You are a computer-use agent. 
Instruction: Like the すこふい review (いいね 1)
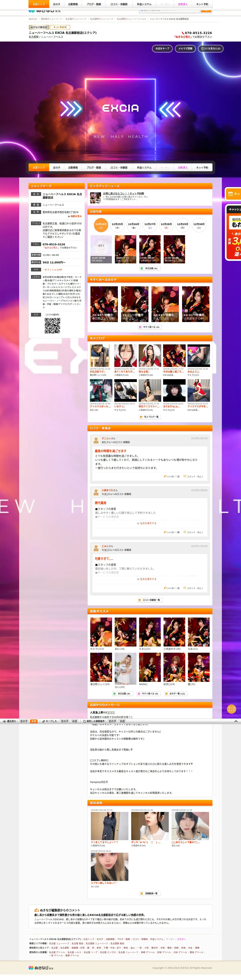pyautogui.click(x=172, y=476)
